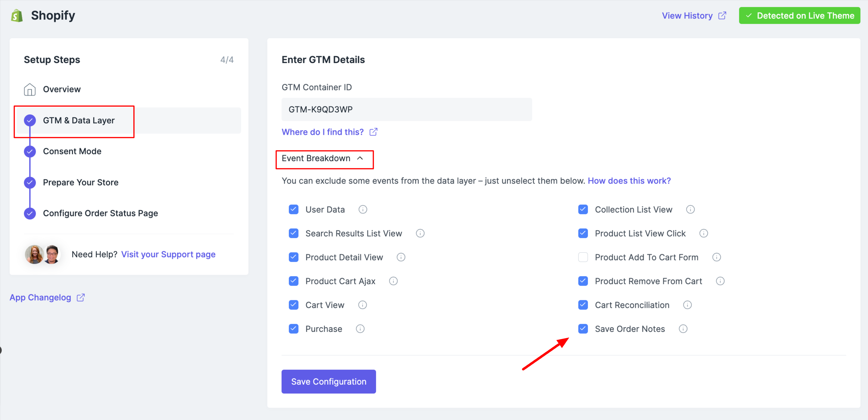Open the Consent Mode setup step
The image size is (868, 420).
72,151
